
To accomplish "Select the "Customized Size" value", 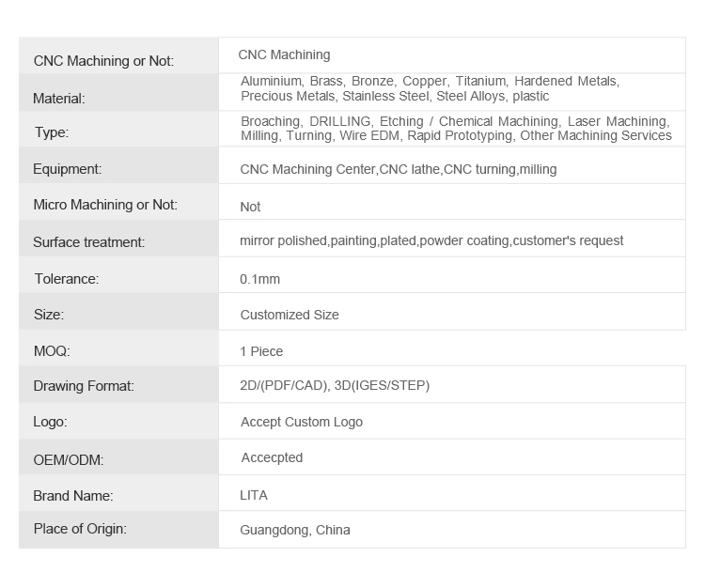I will point(290,315).
